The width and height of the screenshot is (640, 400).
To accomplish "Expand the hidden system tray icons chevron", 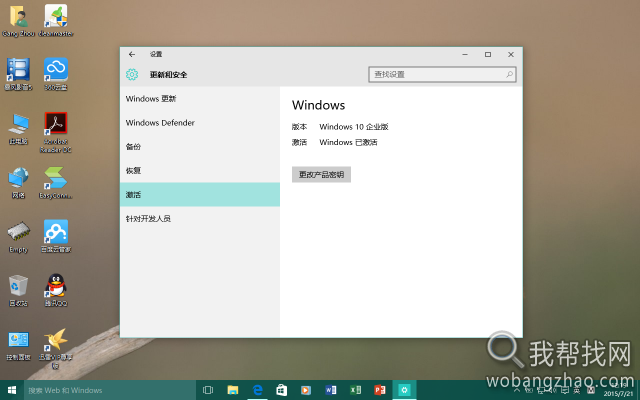I will click(517, 390).
